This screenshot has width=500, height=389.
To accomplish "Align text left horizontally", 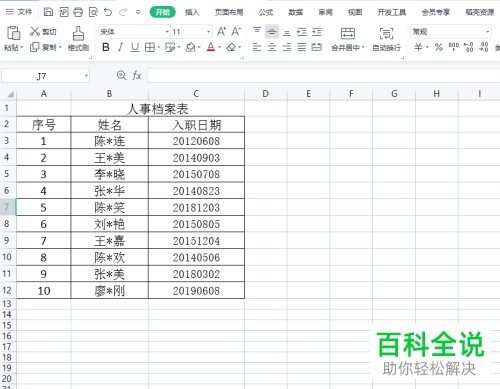I will tap(257, 47).
